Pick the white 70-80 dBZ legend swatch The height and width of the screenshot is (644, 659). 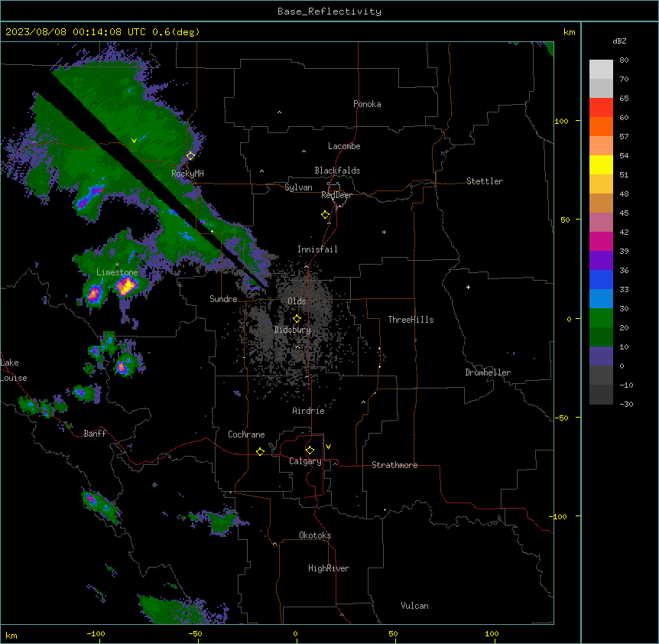(x=601, y=70)
